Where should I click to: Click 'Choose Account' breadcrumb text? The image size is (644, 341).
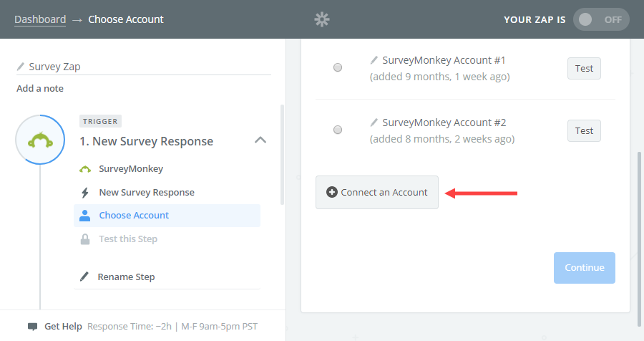[126, 19]
